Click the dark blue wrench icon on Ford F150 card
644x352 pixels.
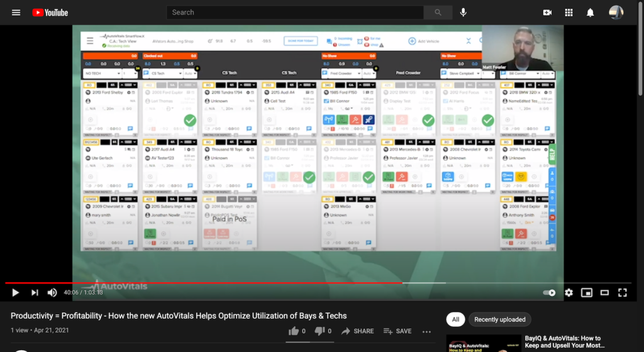[369, 120]
